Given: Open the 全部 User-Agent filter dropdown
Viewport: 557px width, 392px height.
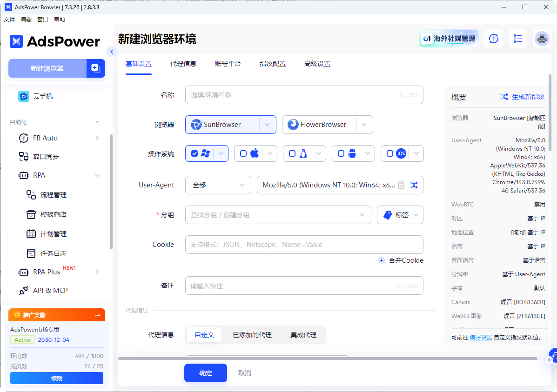Looking at the screenshot, I should (218, 185).
